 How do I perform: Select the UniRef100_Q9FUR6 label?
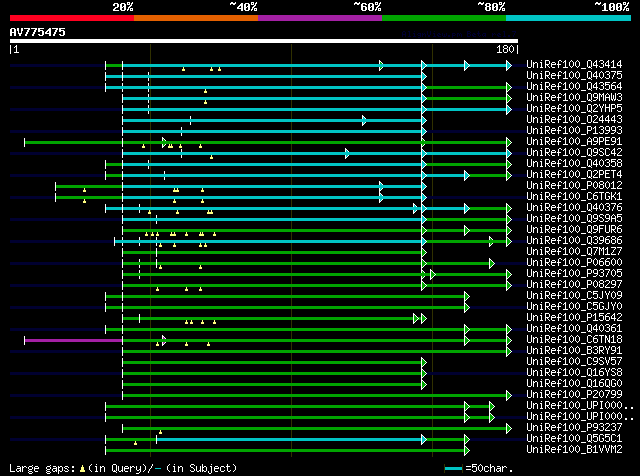tap(574, 230)
